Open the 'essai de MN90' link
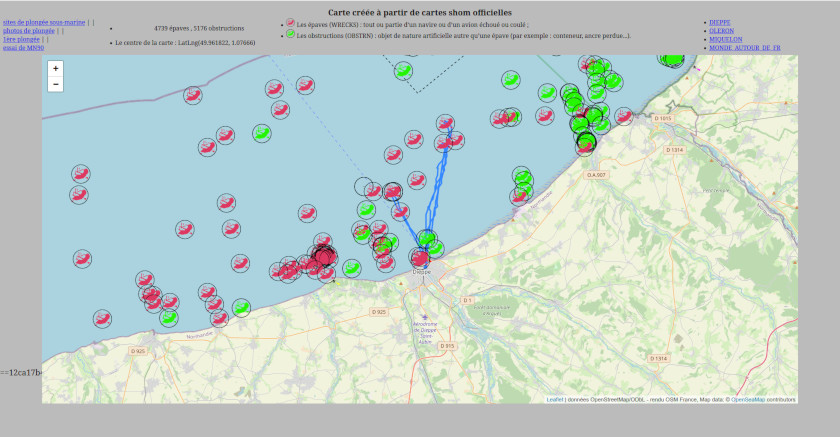The width and height of the screenshot is (840, 437). pyautogui.click(x=23, y=47)
